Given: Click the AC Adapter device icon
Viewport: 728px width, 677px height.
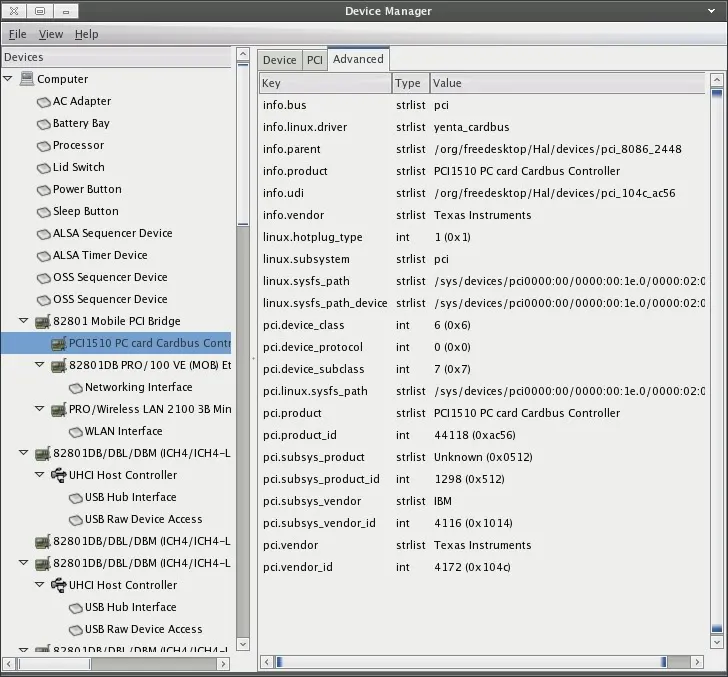Looking at the screenshot, I should click(43, 102).
